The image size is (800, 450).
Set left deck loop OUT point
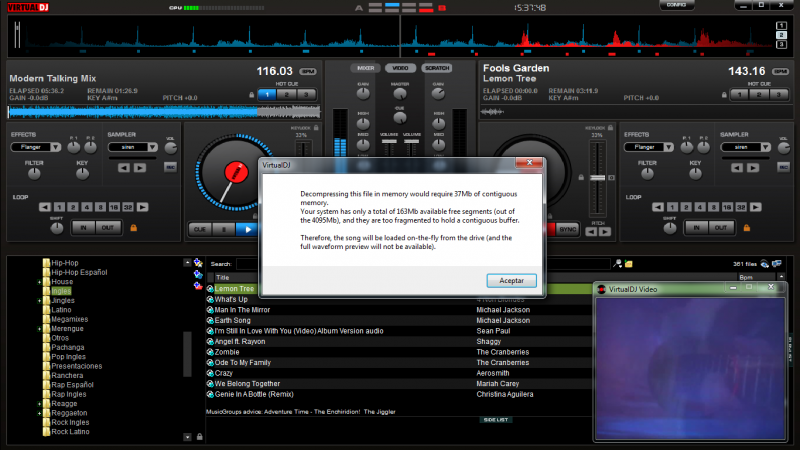(x=108, y=228)
